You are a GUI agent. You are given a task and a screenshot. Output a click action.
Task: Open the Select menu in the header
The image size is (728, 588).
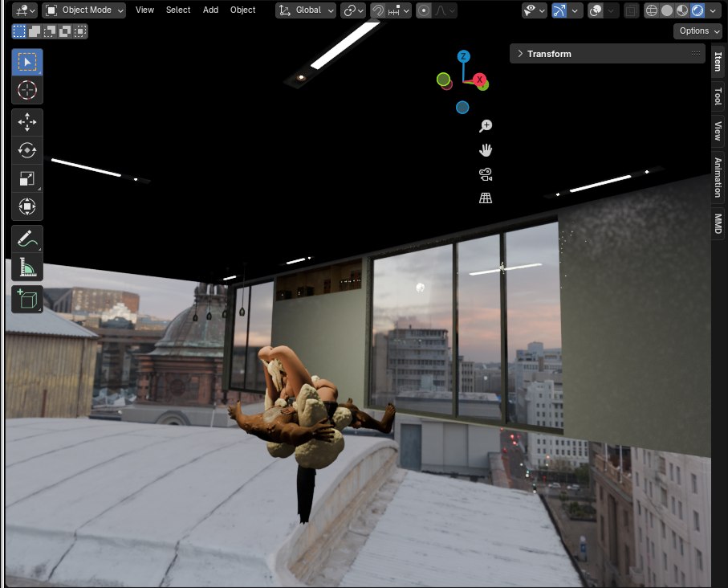(x=178, y=10)
